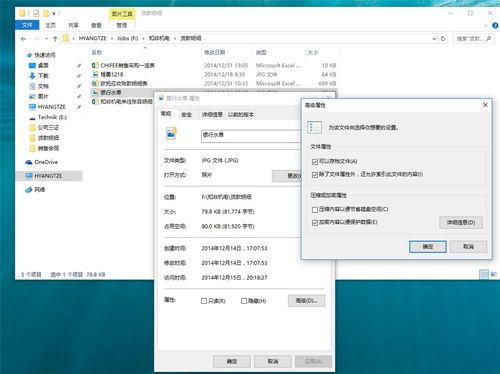Open OneDrive in the navigation pane

(x=46, y=162)
